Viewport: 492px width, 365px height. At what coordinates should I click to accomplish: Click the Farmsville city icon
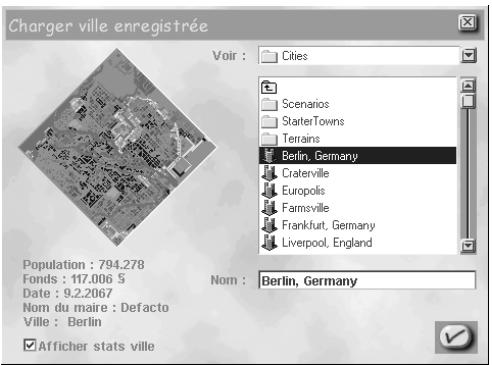pyautogui.click(x=269, y=208)
